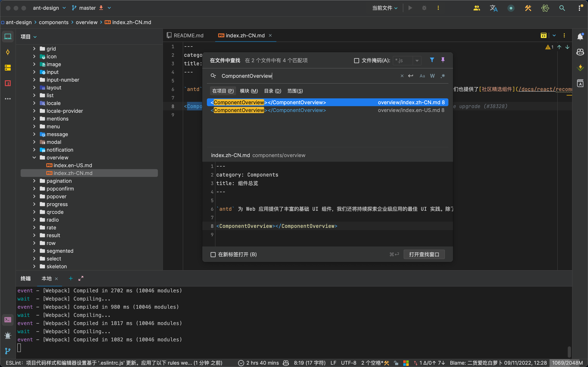Run the project using the play icon
588x367 pixels.
(410, 8)
